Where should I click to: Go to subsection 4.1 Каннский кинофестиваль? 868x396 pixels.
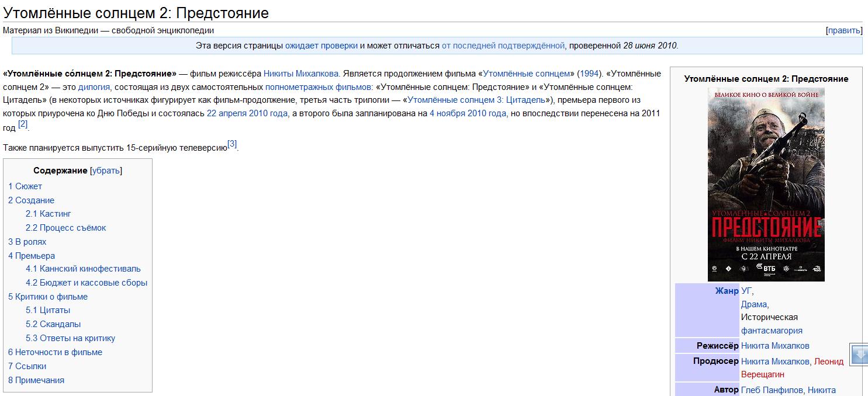(83, 269)
